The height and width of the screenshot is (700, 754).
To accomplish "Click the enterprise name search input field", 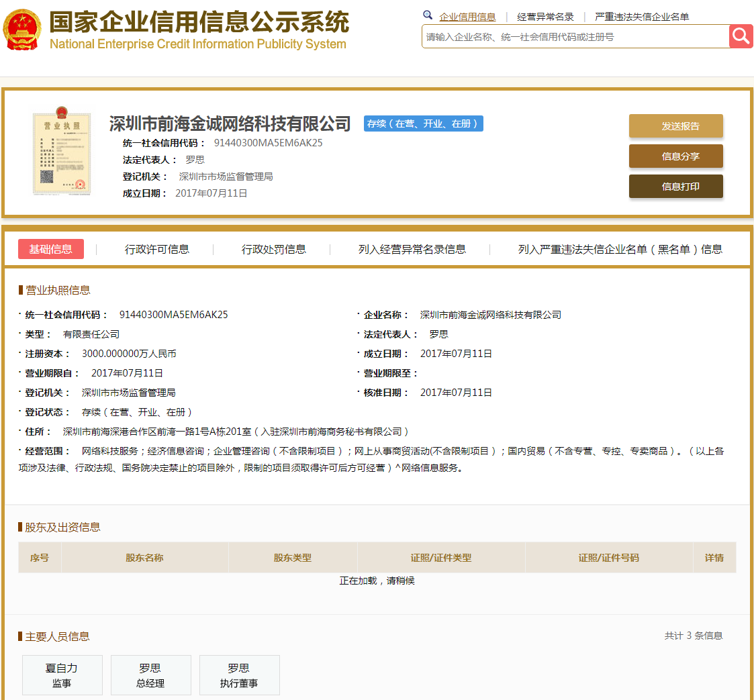I will point(575,37).
